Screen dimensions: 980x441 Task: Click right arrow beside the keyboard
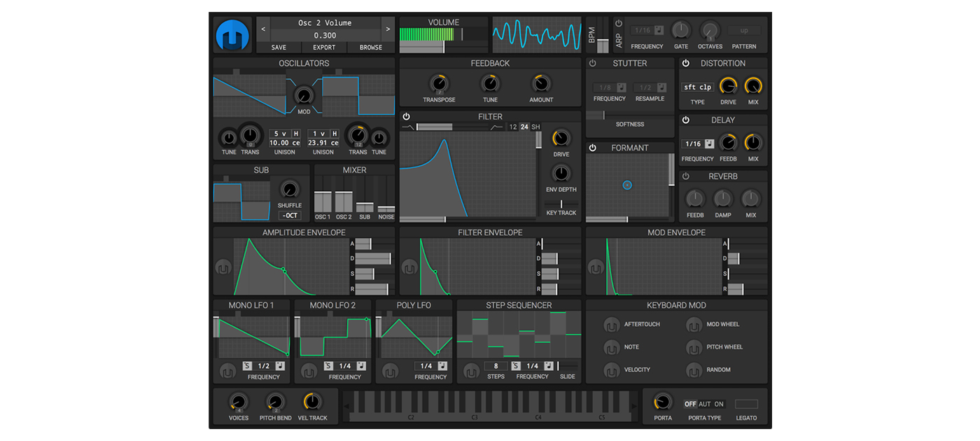pyautogui.click(x=635, y=406)
